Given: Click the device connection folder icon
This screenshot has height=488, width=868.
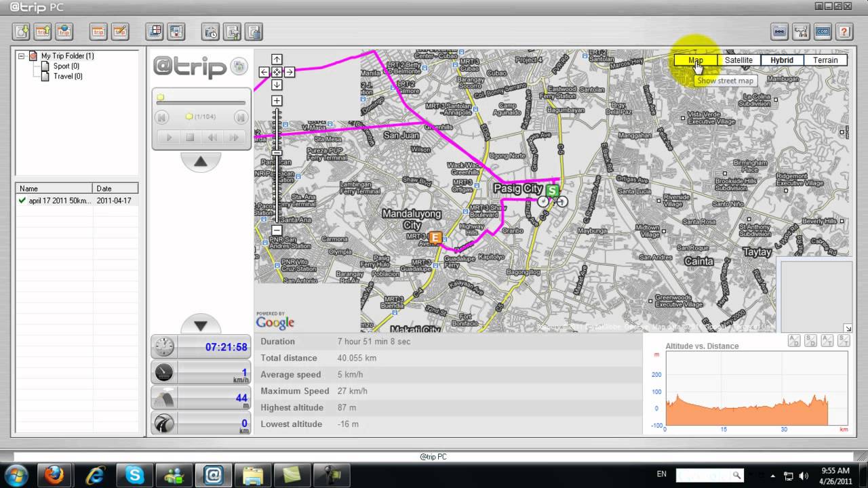Looking at the screenshot, I should coord(780,31).
